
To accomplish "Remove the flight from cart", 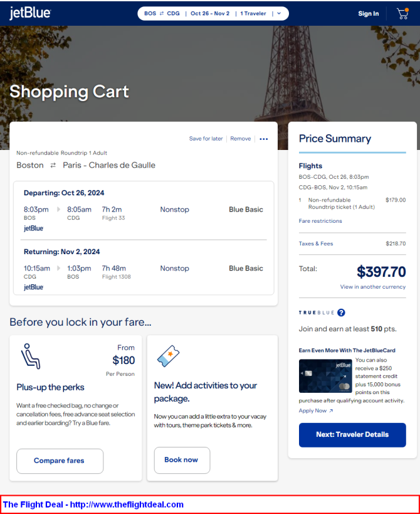I will [240, 139].
